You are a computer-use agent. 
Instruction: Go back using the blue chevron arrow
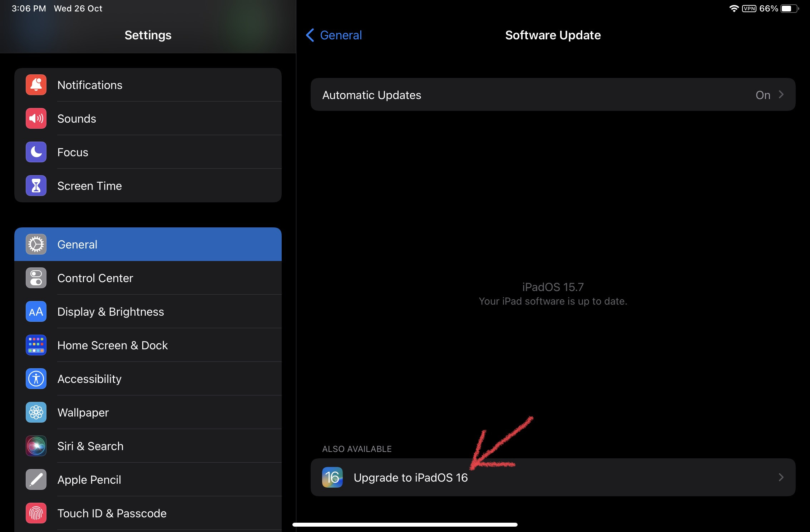(310, 35)
